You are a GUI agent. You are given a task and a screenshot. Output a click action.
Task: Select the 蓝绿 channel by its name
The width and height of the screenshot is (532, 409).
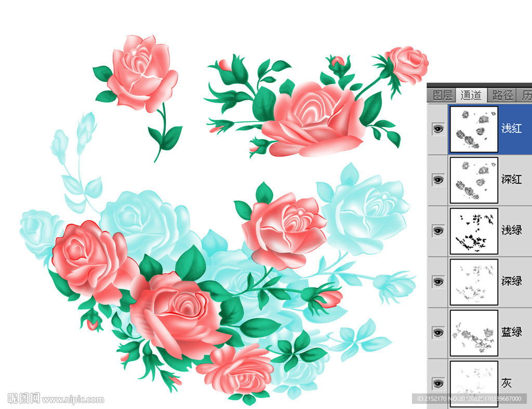512,332
